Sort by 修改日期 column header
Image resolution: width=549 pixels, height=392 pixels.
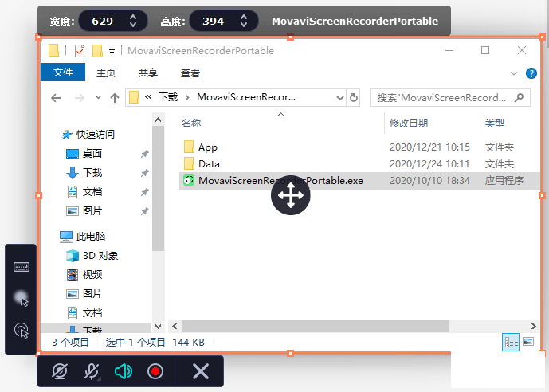[x=409, y=123]
